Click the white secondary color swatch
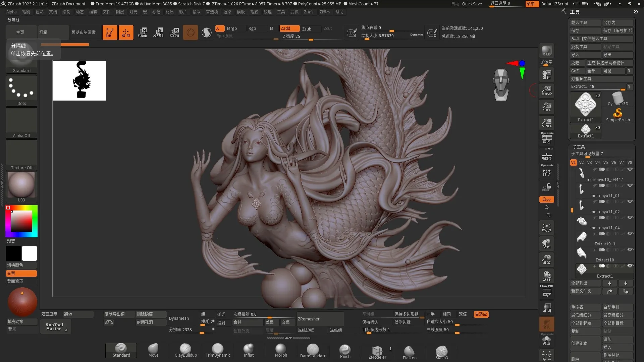Viewport: 644px width, 362px height. (x=30, y=253)
